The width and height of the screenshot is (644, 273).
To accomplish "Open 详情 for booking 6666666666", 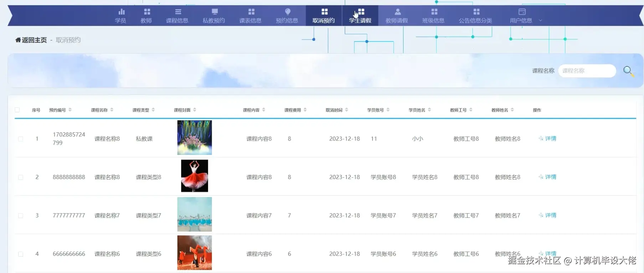I will point(548,253).
